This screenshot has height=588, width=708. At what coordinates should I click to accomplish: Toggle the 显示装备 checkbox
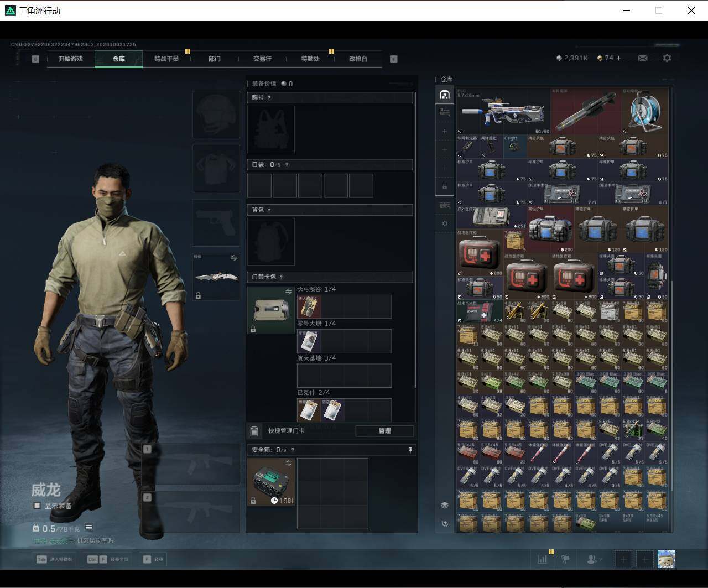point(37,506)
